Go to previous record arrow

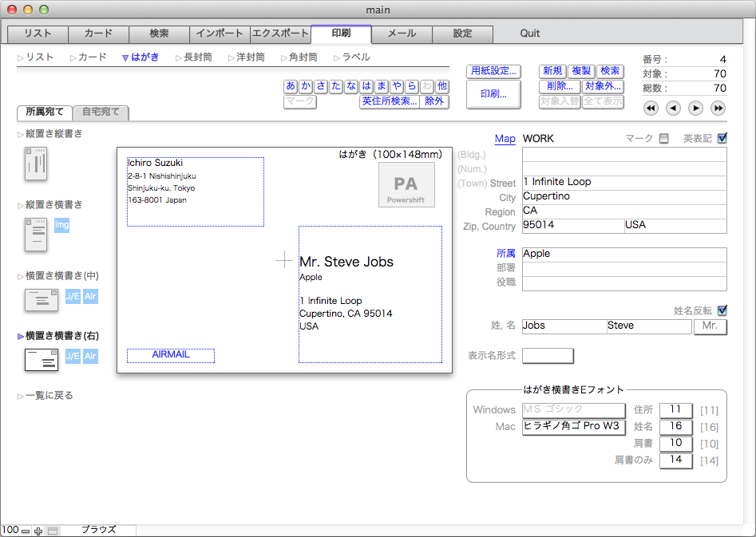tap(673, 108)
